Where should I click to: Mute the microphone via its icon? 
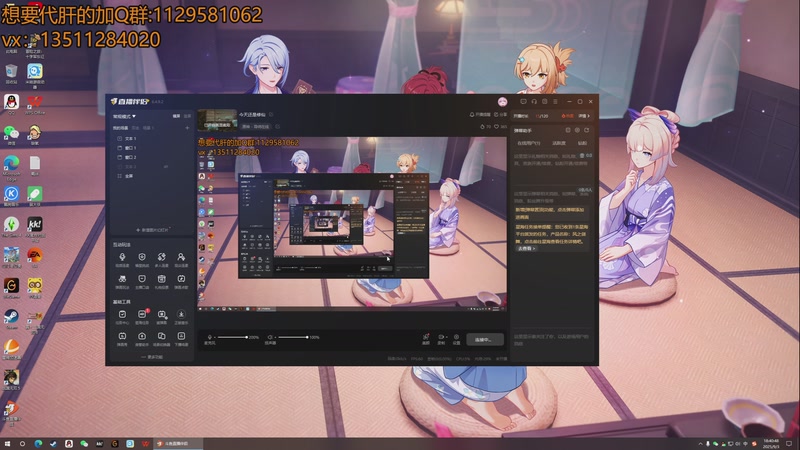click(x=209, y=338)
